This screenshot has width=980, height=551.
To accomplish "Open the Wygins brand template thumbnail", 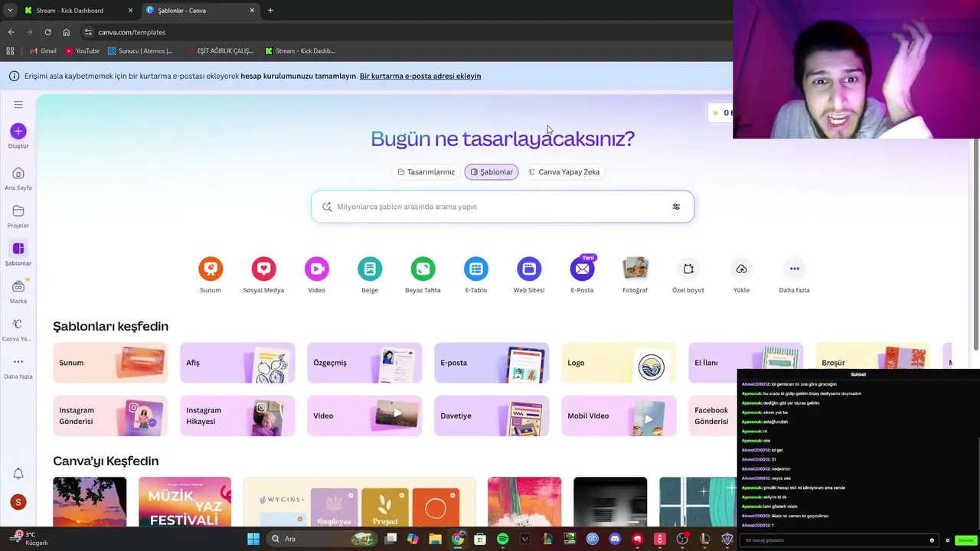I will 359,502.
